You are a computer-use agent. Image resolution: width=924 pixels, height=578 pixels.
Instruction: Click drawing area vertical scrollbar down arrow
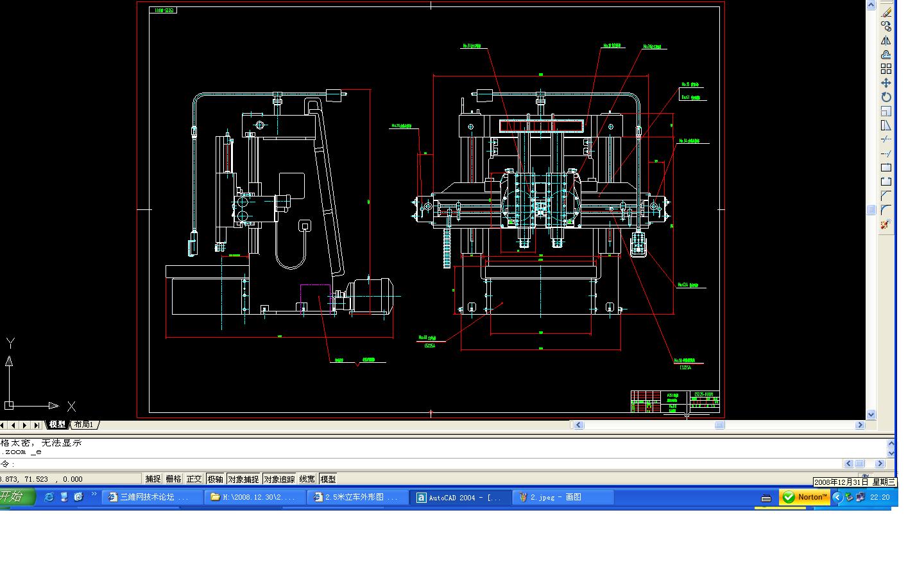coord(871,415)
